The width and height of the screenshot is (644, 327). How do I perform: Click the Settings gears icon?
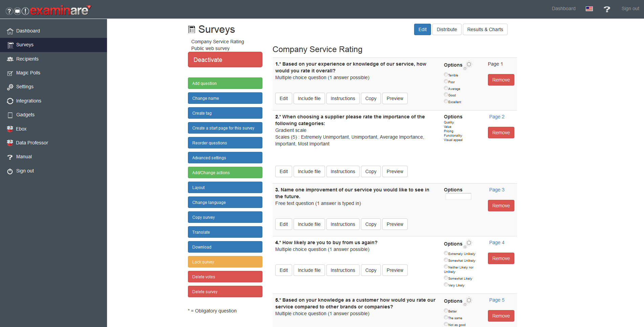[x=10, y=87]
